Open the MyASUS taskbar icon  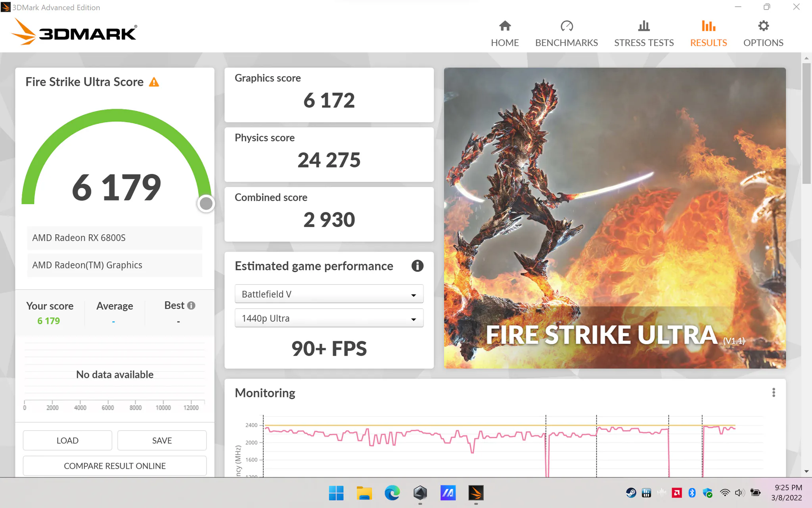(448, 493)
